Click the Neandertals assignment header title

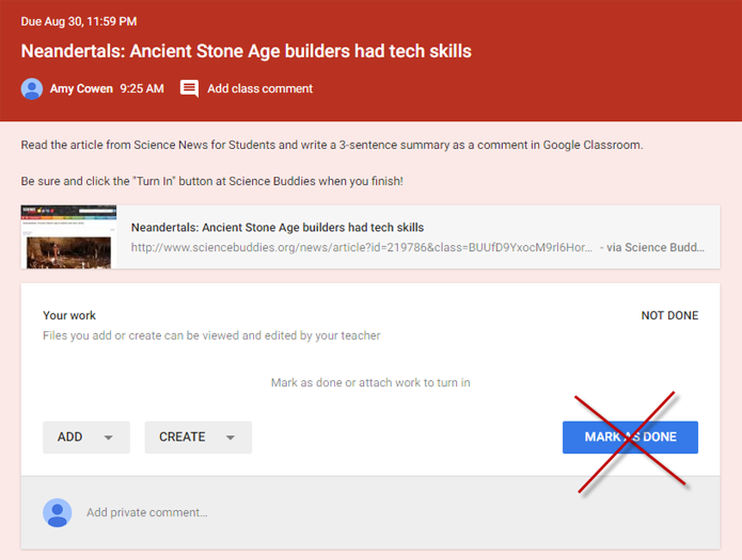[246, 51]
